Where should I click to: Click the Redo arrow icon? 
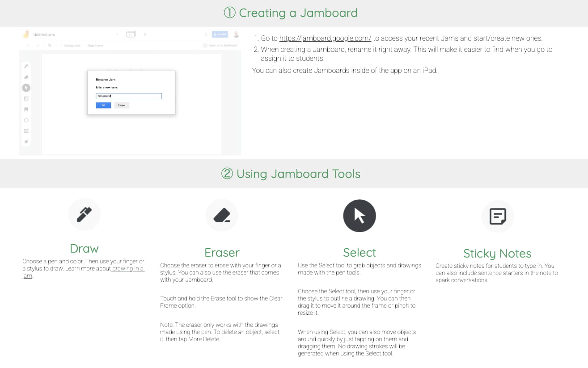pos(37,45)
